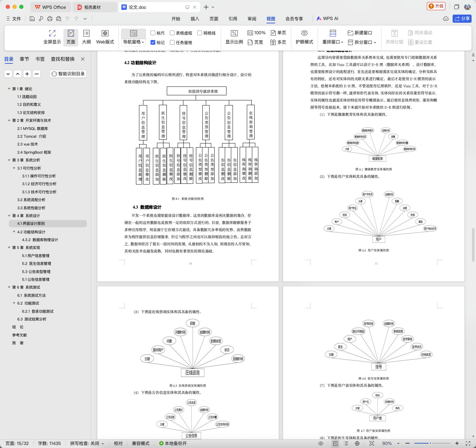Click the Redo arrow icon
The width and height of the screenshot is (476, 448).
point(76,19)
